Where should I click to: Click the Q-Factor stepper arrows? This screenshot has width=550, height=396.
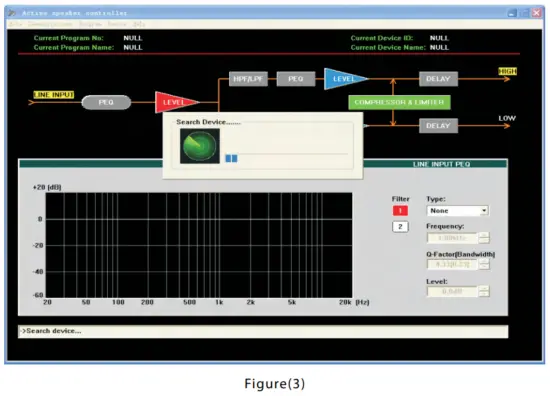[484, 264]
